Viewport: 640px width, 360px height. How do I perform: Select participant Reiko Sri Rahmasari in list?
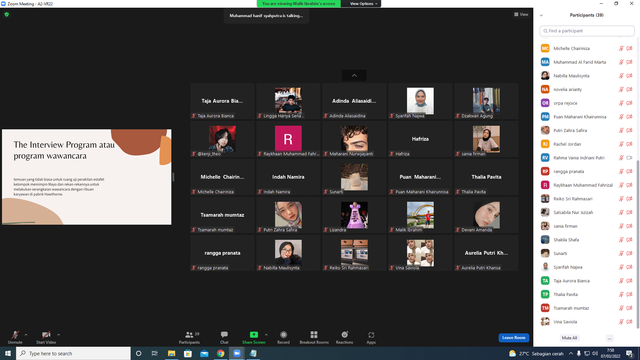587,199
